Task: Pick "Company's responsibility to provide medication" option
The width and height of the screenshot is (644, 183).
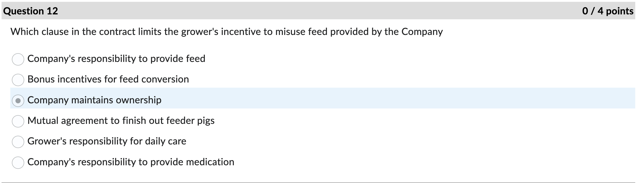Action: pos(18,162)
